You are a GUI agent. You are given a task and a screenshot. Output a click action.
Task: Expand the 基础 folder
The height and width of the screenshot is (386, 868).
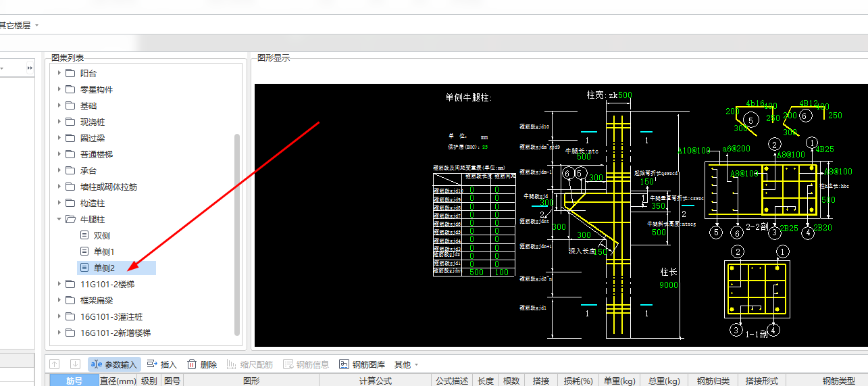tap(59, 105)
